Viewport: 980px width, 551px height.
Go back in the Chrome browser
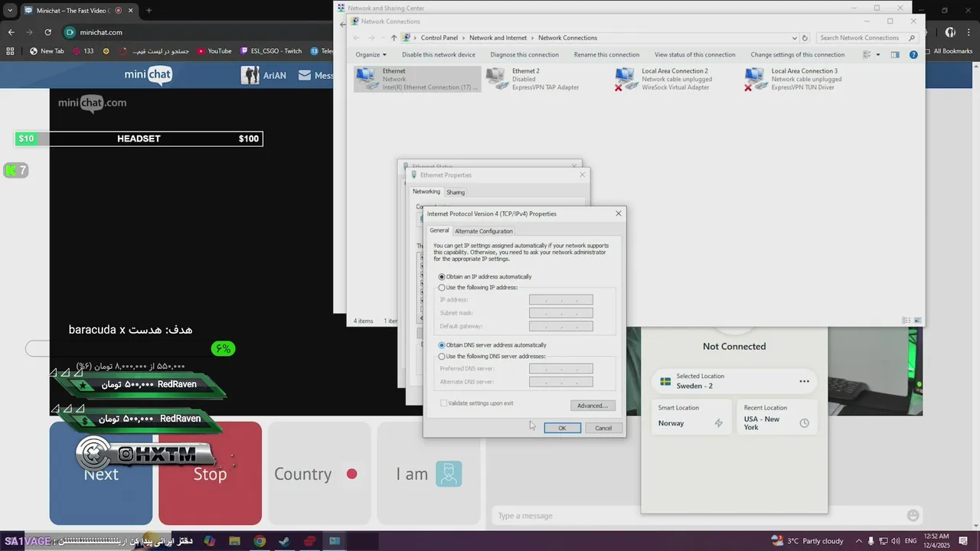[x=11, y=32]
